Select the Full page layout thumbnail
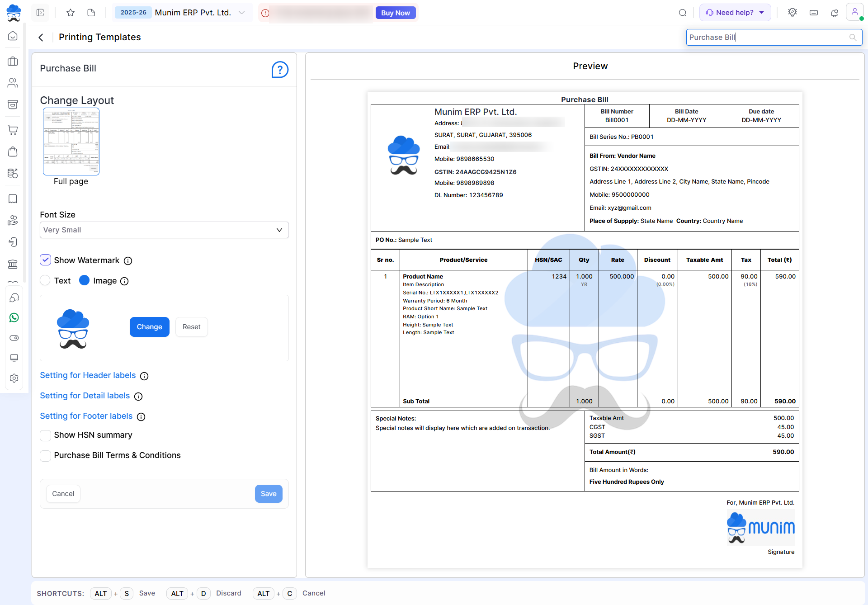 71,142
